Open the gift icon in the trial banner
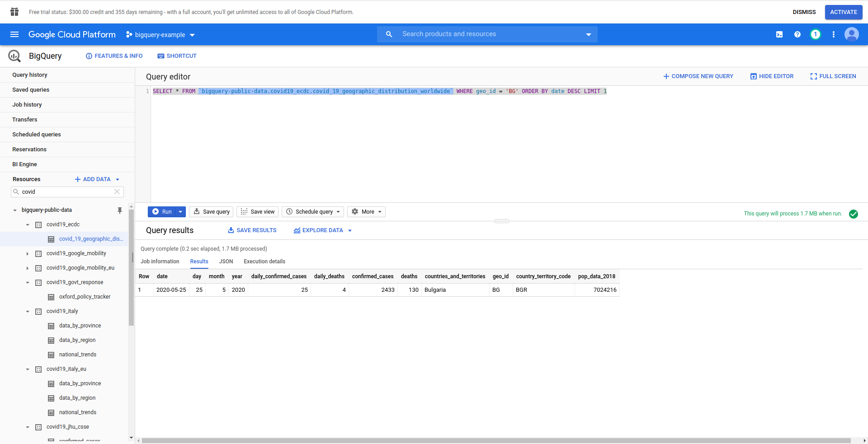 (14, 12)
